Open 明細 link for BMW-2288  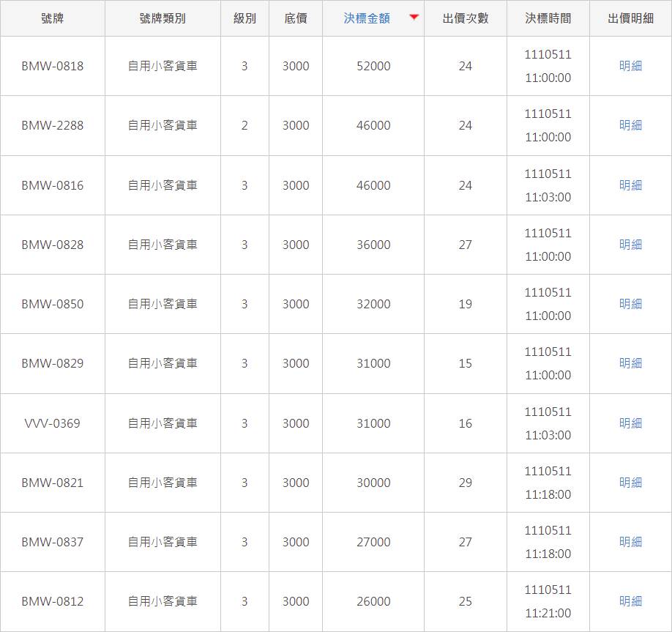point(631,125)
